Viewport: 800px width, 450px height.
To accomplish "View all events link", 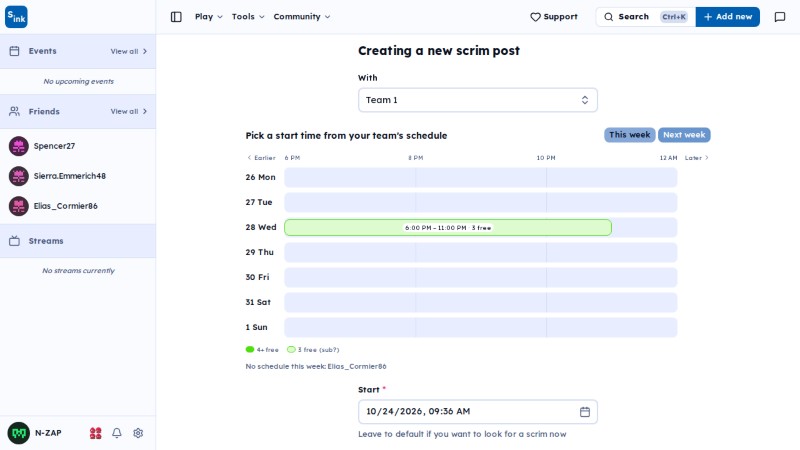I will point(129,51).
